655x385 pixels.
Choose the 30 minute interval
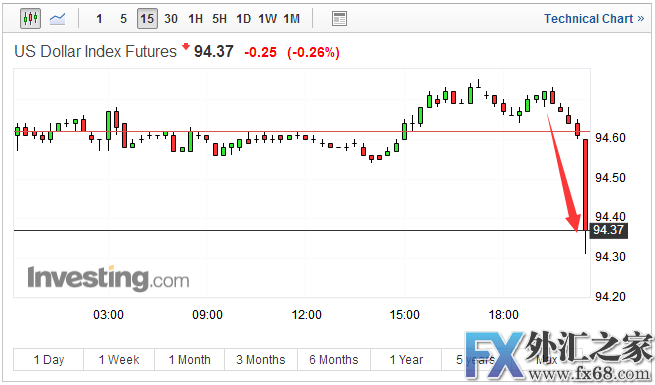pos(171,19)
